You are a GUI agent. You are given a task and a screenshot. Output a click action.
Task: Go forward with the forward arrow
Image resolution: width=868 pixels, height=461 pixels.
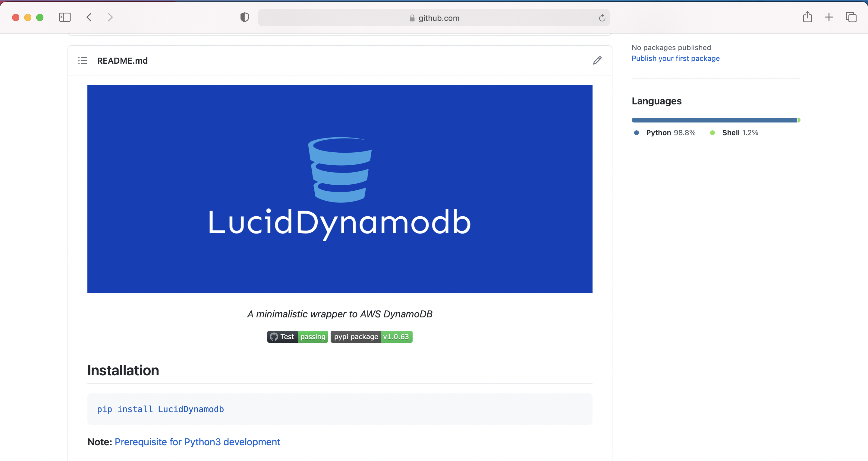pyautogui.click(x=110, y=17)
